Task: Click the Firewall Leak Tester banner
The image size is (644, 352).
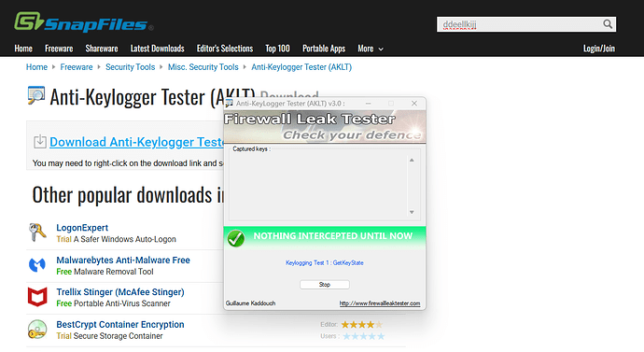Action: [x=325, y=126]
